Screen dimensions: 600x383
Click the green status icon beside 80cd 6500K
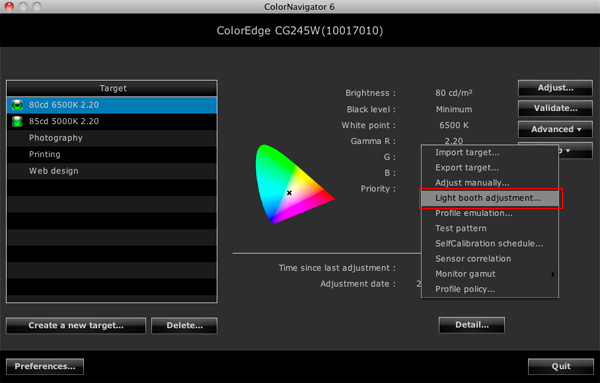tap(17, 105)
